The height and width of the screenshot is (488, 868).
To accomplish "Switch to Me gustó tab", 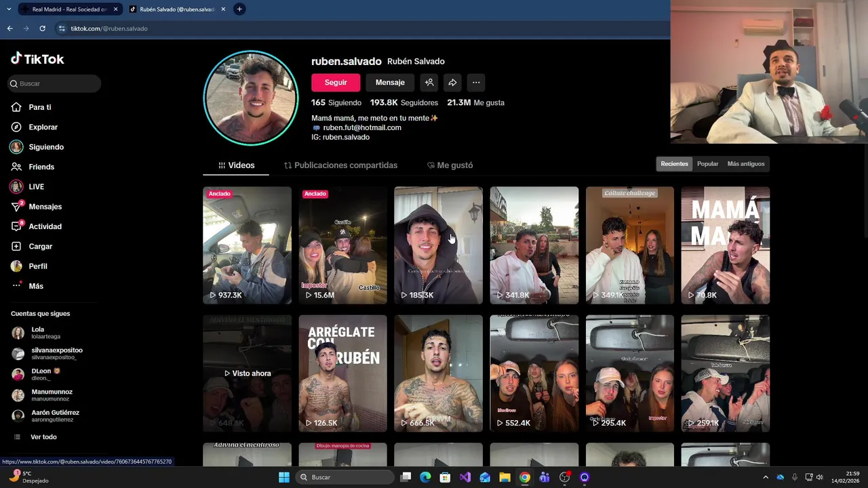I will coord(450,165).
